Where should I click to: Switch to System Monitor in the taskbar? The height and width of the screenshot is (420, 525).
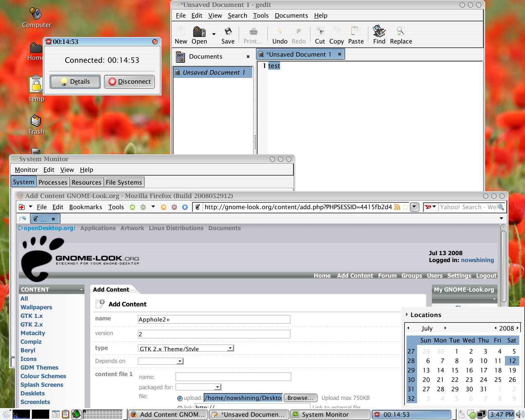(x=330, y=415)
